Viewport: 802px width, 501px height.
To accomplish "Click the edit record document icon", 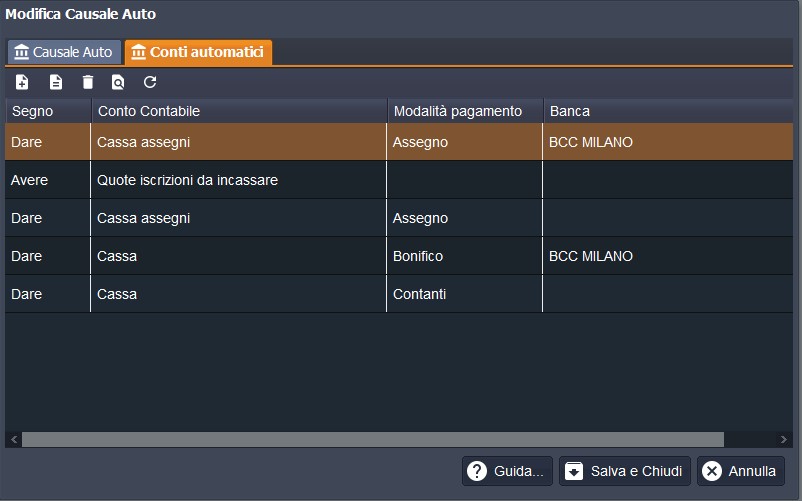I will pyautogui.click(x=56, y=82).
